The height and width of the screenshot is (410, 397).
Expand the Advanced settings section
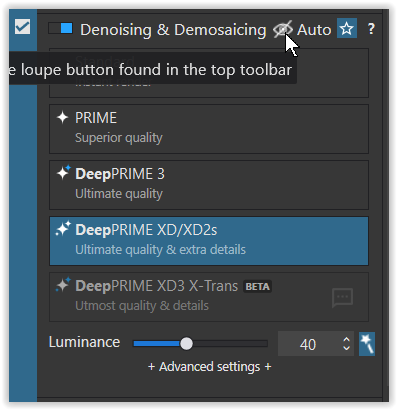(210, 367)
